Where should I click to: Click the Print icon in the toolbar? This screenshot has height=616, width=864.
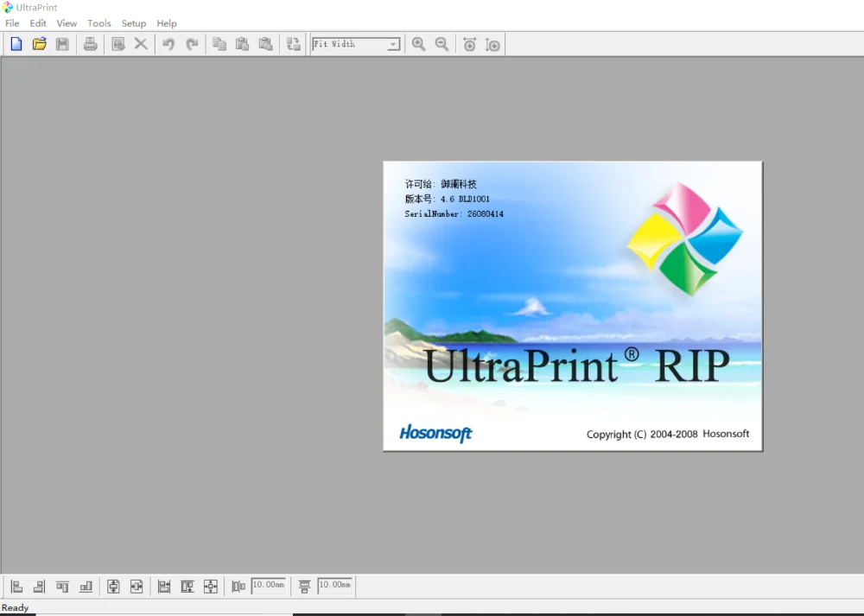[91, 44]
